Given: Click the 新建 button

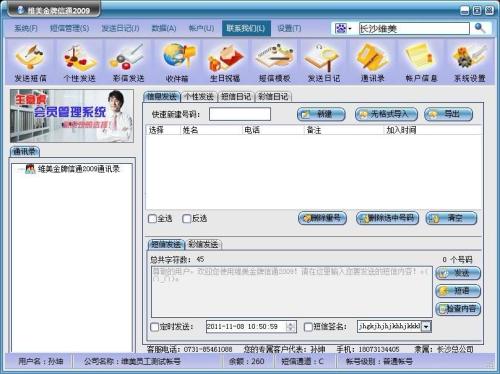Looking at the screenshot, I should coord(321,114).
